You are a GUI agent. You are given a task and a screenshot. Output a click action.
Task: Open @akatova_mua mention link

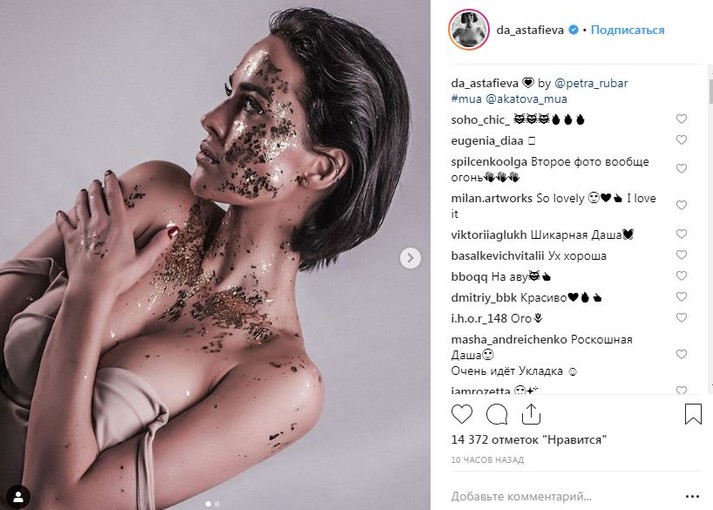527,99
